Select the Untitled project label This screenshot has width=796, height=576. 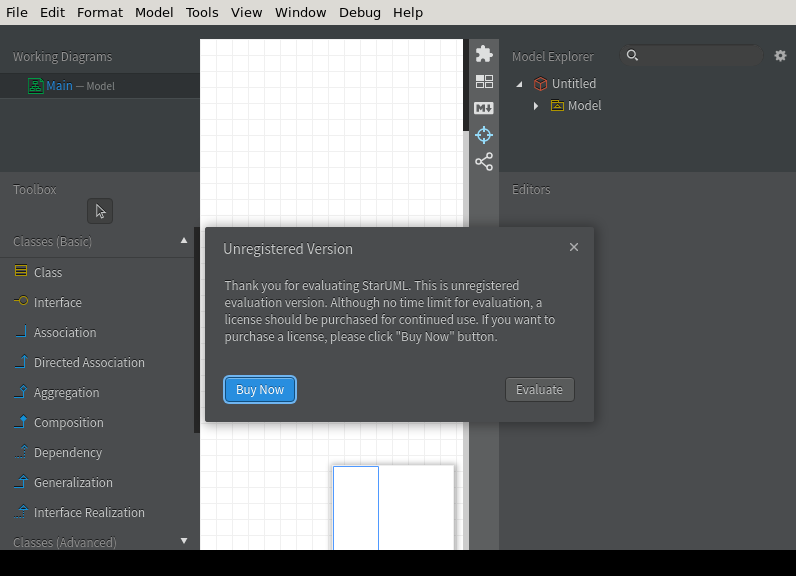574,83
